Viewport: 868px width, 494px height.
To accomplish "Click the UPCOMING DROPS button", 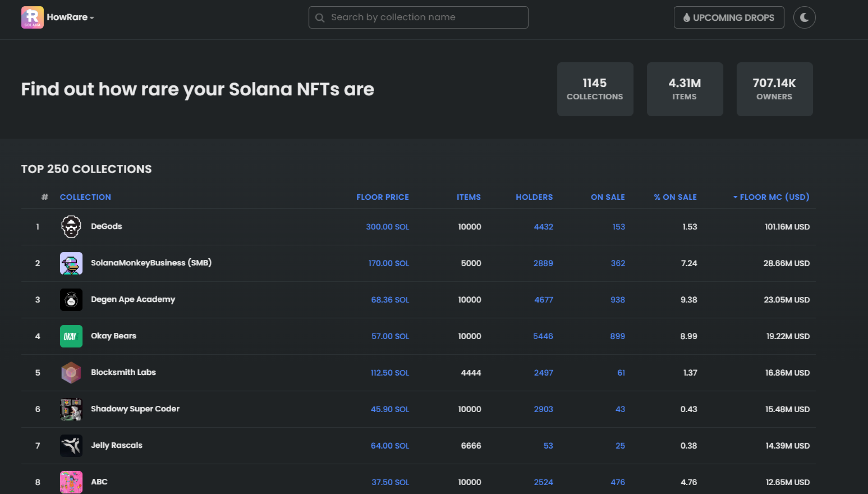I will (x=729, y=17).
